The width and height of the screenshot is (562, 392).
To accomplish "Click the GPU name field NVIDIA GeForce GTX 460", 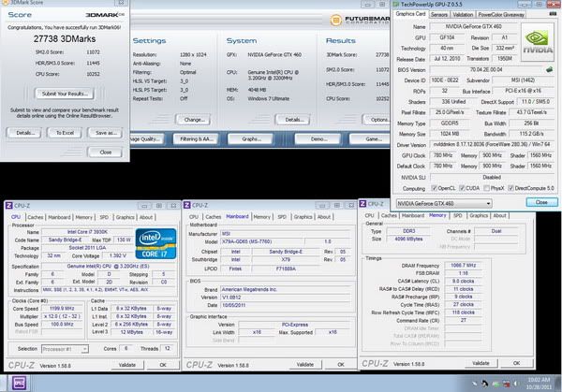I will pos(473,27).
